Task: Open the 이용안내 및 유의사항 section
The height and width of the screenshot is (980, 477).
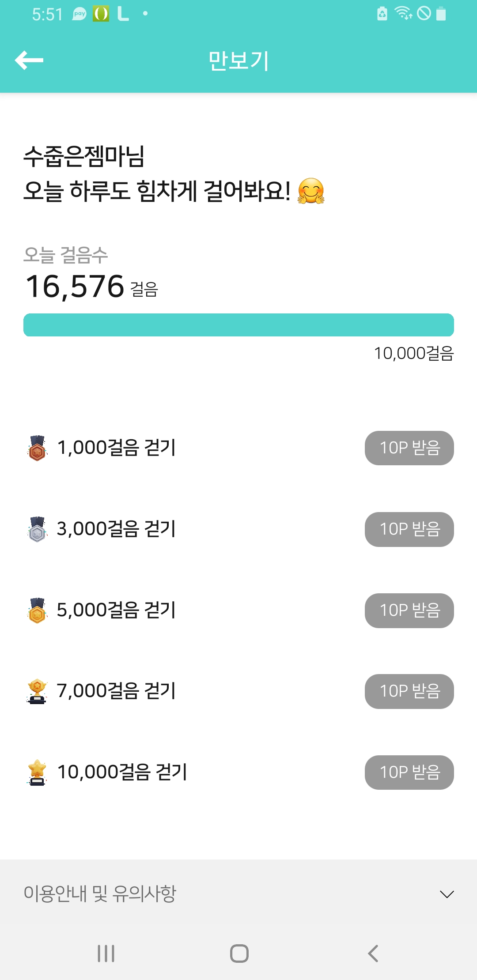Action: [100, 894]
